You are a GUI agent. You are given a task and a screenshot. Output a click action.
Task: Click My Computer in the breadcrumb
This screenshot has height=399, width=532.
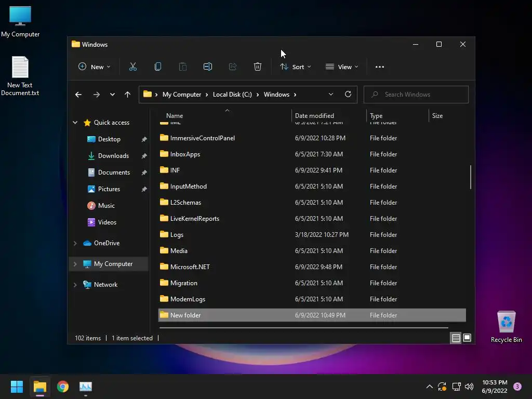(181, 95)
